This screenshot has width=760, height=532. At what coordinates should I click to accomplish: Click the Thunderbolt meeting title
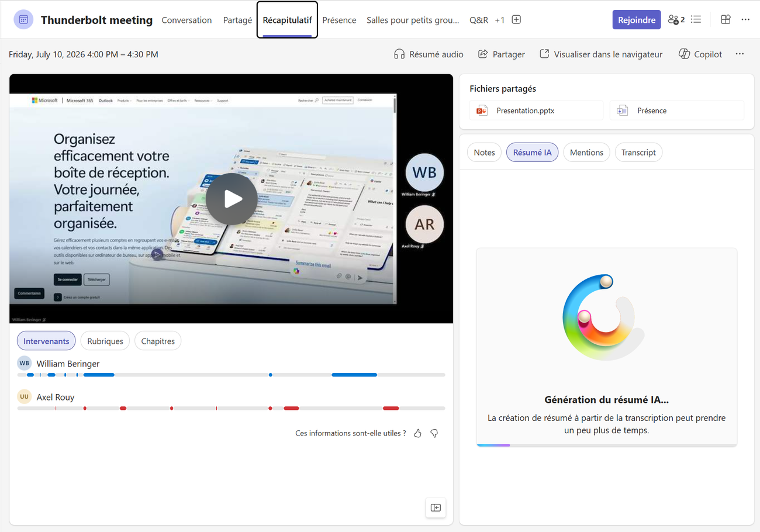(x=96, y=20)
